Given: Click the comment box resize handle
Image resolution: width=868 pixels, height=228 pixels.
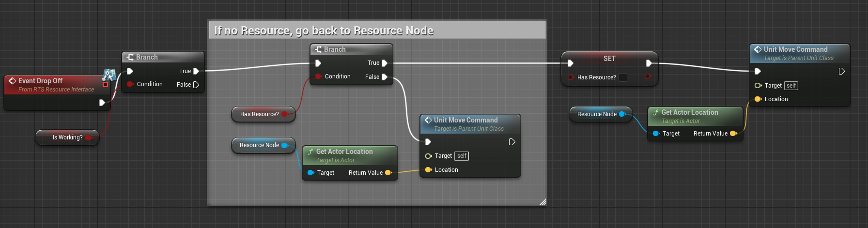Looking at the screenshot, I should click(x=542, y=201).
